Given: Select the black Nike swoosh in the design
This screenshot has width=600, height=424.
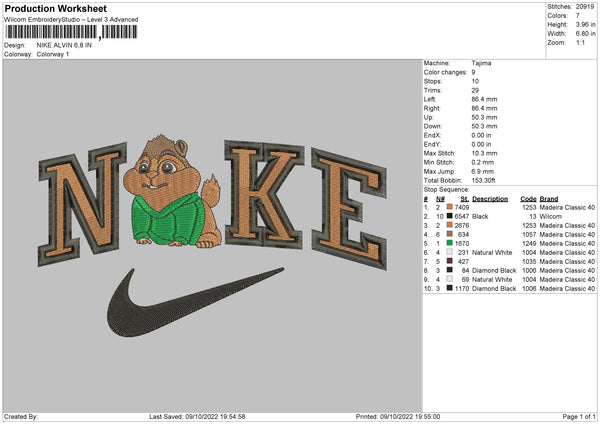Looking at the screenshot, I should [195, 302].
